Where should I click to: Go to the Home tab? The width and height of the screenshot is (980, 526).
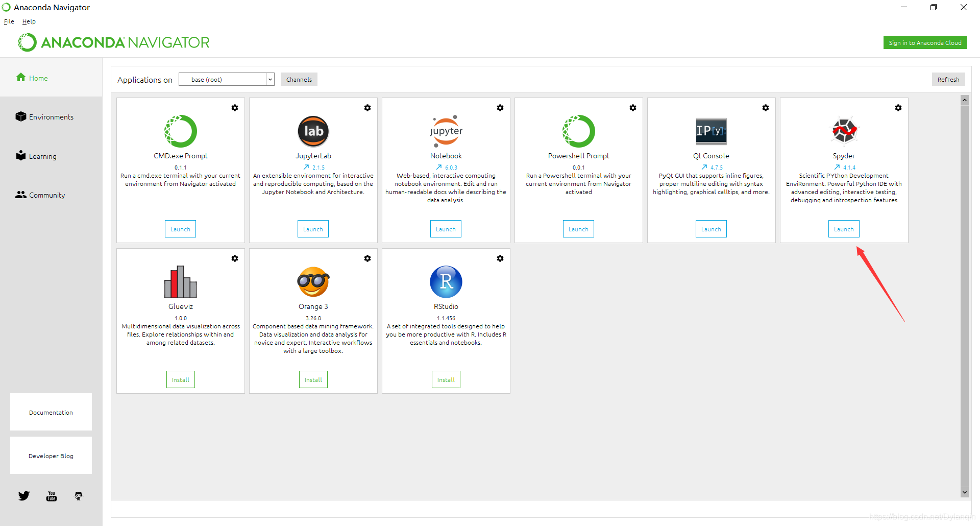point(51,78)
